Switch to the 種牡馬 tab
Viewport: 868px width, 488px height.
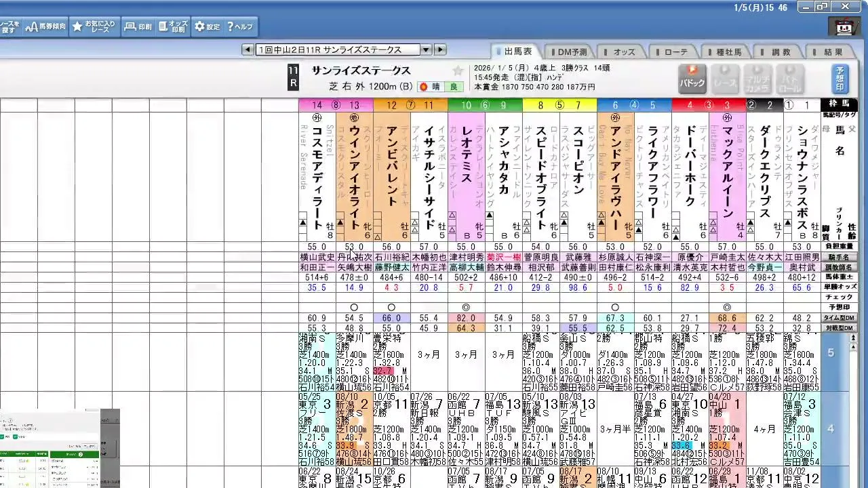pos(726,52)
